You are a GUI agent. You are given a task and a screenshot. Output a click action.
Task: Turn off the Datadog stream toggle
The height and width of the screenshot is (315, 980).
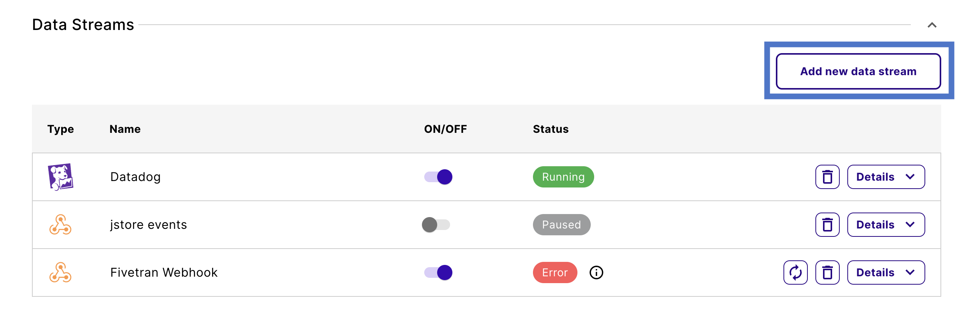438,177
